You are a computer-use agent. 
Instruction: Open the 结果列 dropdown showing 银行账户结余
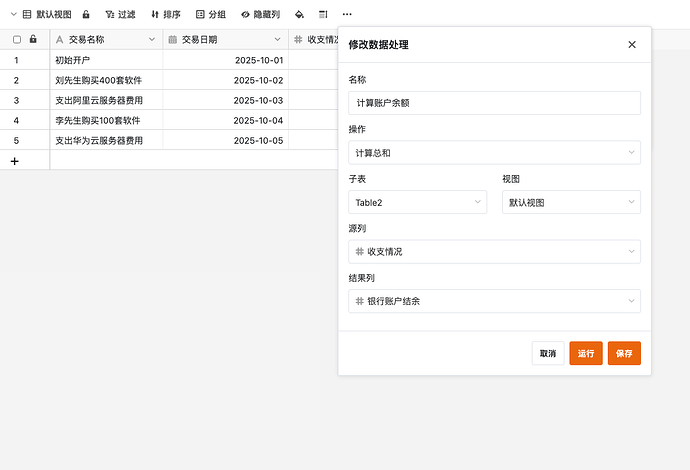coord(494,301)
